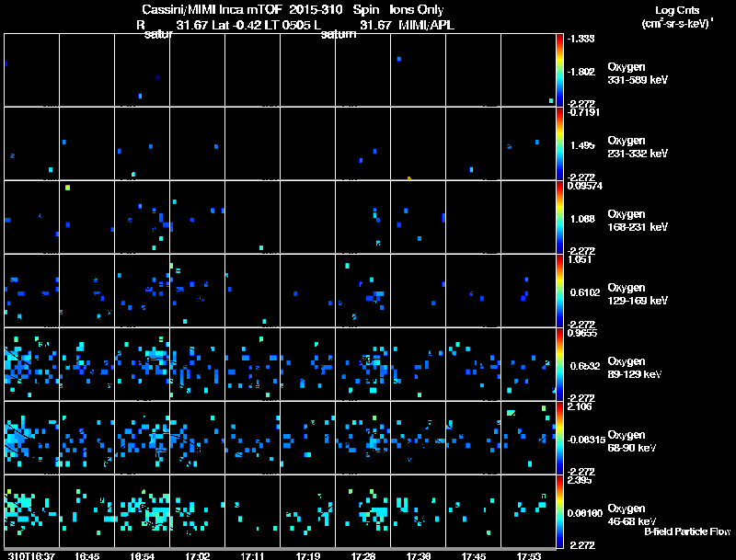Select the 'Oxygen 231-332 keV' row label
The image size is (736, 560).
coord(638,147)
